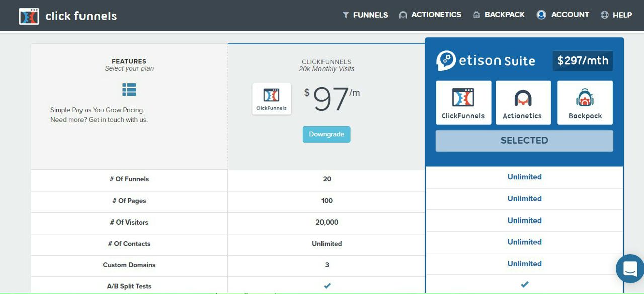Click the CLICKFUNNELS plan heading
Viewport: 644px width, 294px height.
click(327, 62)
